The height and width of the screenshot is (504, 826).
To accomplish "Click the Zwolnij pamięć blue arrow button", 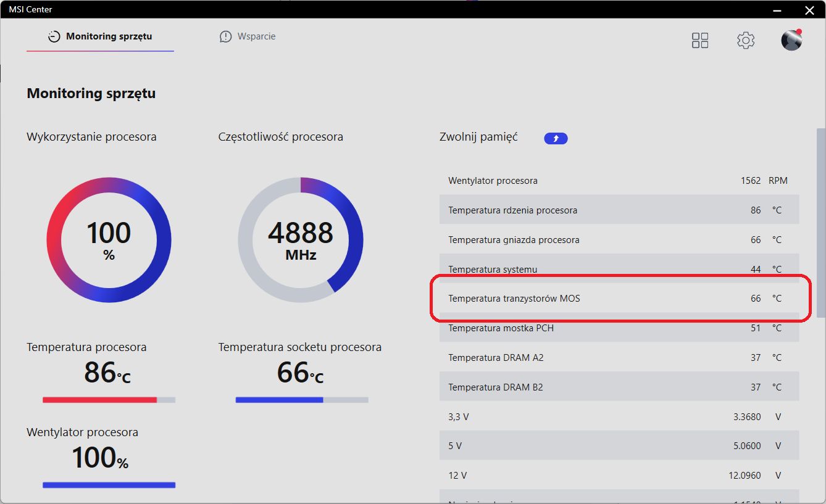I will pos(556,138).
